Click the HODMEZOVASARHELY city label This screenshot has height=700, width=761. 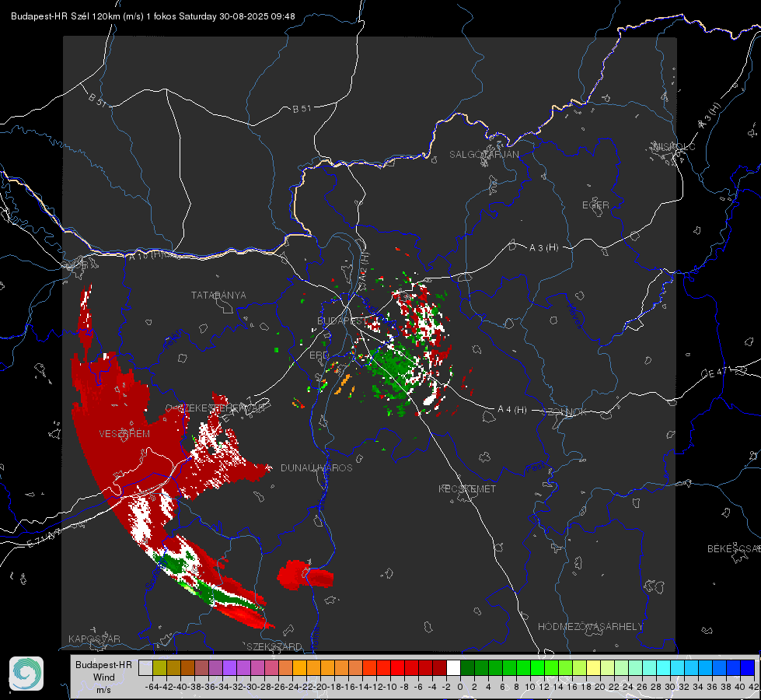(x=590, y=627)
